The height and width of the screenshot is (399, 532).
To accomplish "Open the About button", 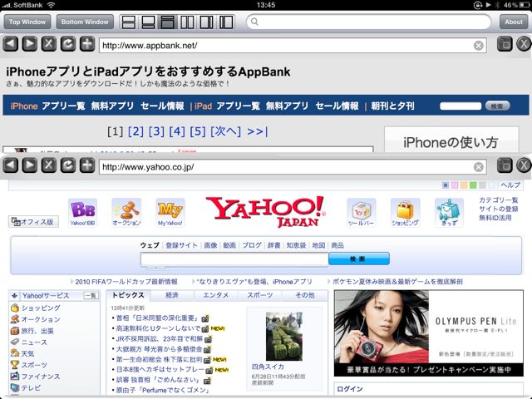I will click(x=514, y=22).
